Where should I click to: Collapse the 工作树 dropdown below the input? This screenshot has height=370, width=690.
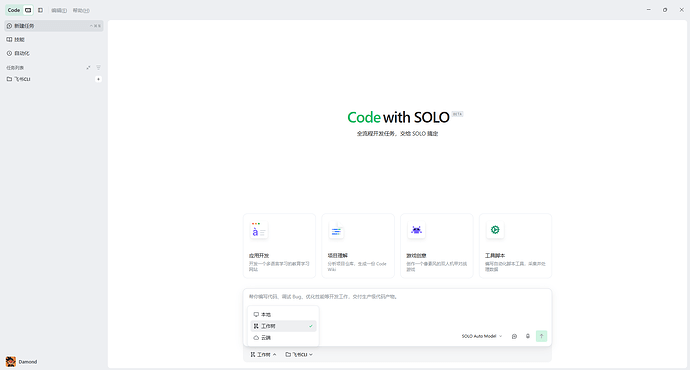pos(263,355)
